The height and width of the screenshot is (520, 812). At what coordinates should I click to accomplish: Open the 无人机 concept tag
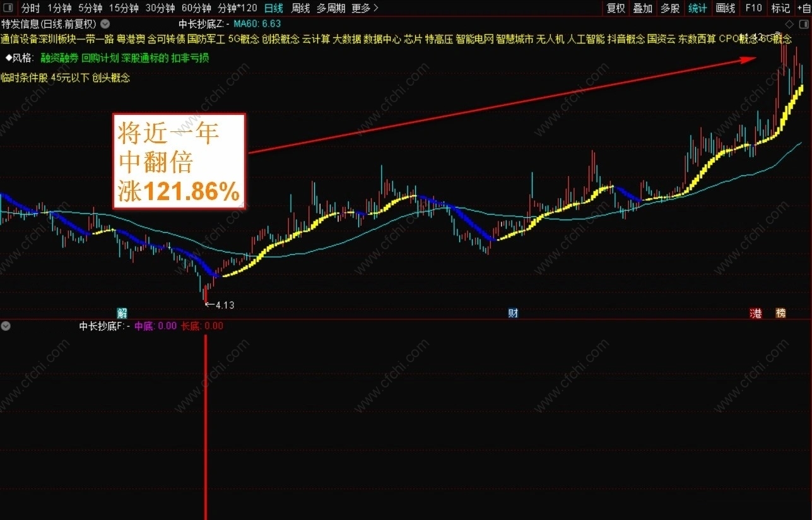tap(550, 39)
